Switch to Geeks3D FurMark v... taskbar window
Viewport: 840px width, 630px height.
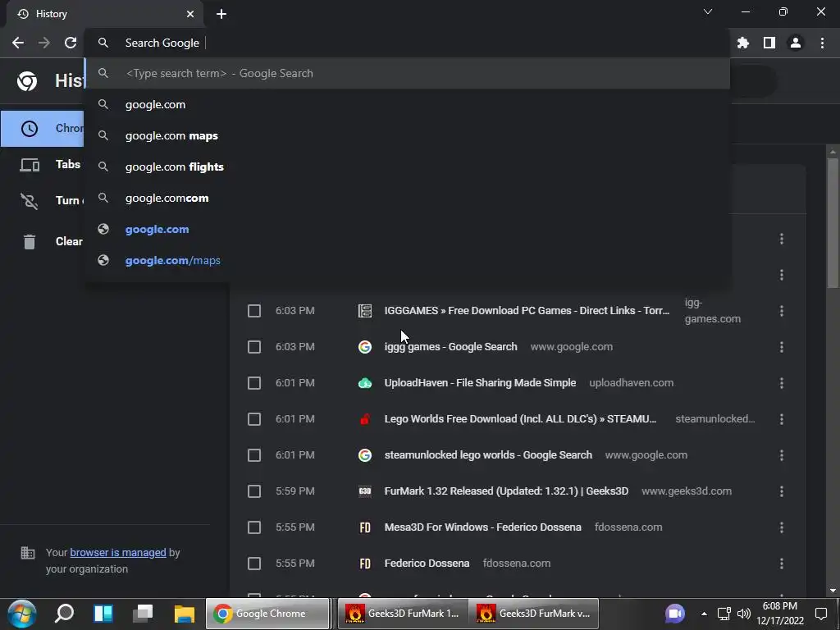533,614
